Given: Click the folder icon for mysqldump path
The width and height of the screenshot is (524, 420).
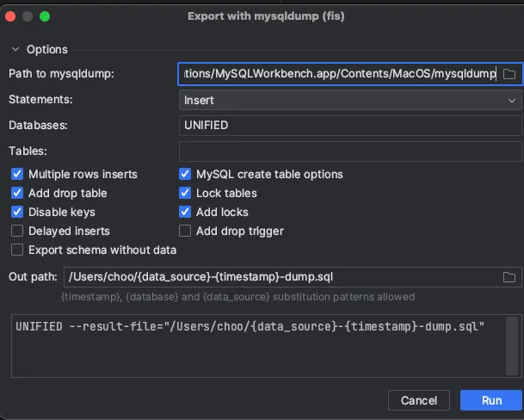Looking at the screenshot, I should [509, 74].
